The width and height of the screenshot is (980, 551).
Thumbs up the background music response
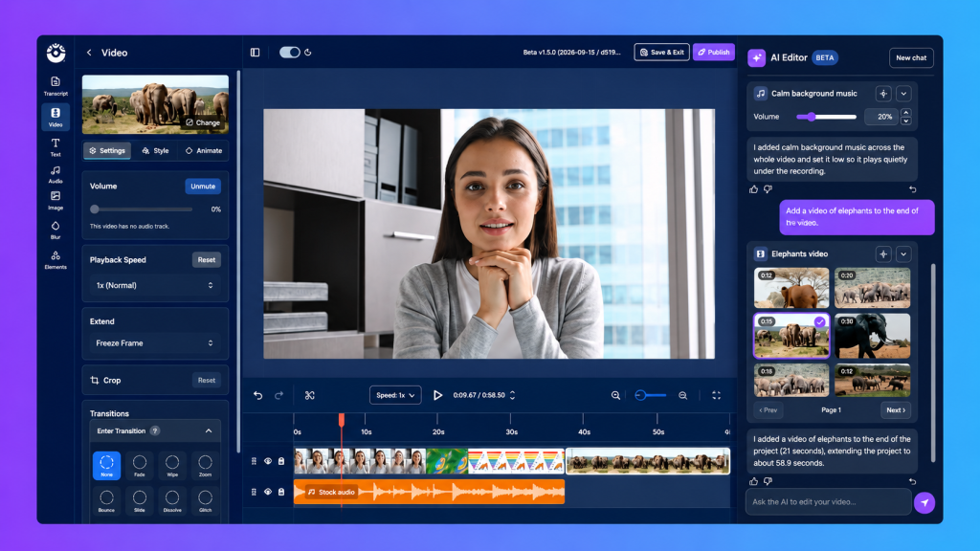[x=754, y=189]
